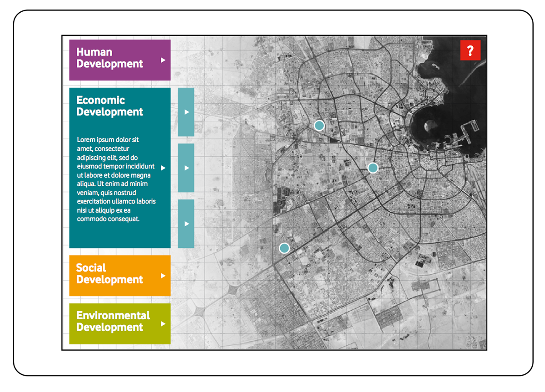Screen dimensions: 545x392
Task: Select the southernmost teal map marker
Action: (284, 248)
